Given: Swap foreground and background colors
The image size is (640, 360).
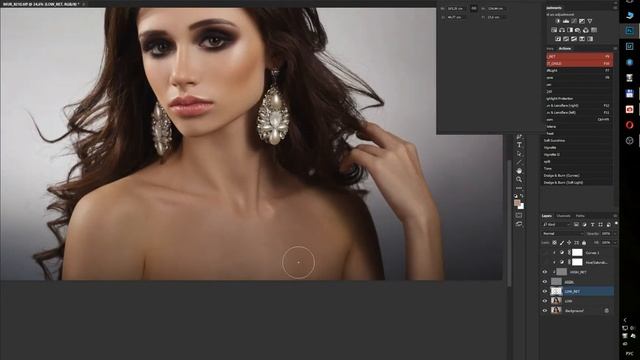Looking at the screenshot, I should coord(522,196).
